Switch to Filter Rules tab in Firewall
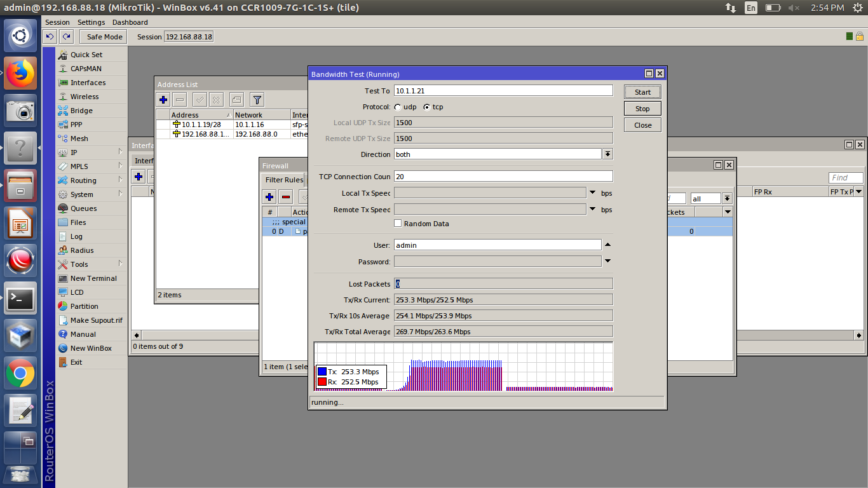The width and height of the screenshot is (868, 488). tap(284, 180)
